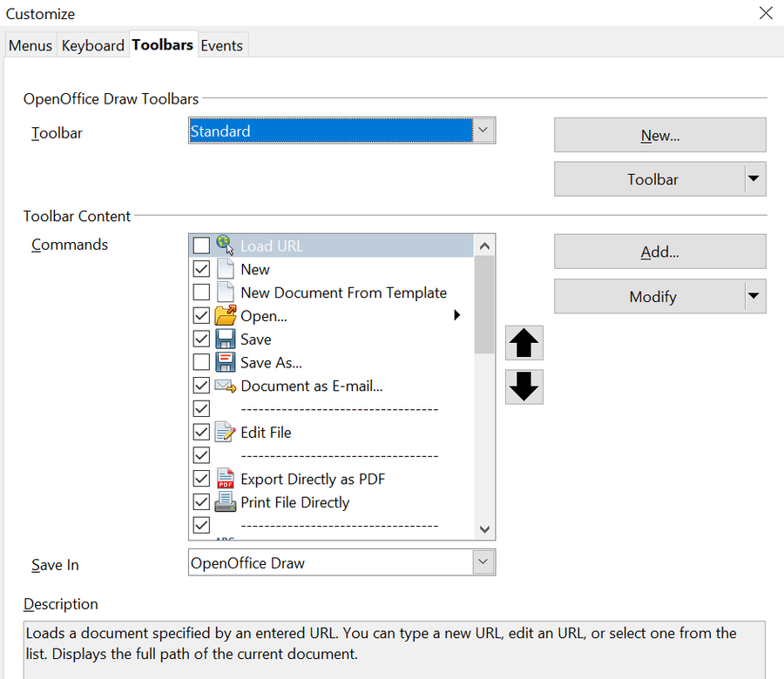This screenshot has width=784, height=679.
Task: Uncheck separator checkbox below Edit File
Action: pyautogui.click(x=201, y=455)
